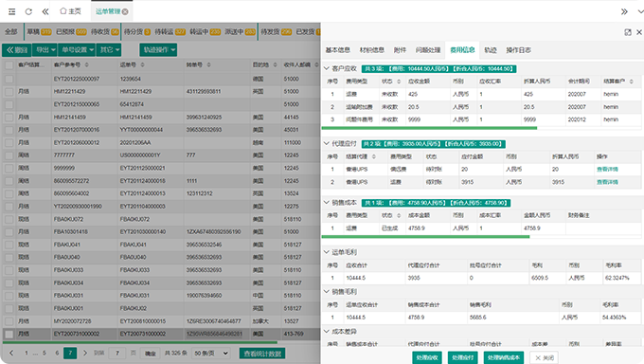Click the double right arrow tab scroll icon
644x364 pixels.
[x=624, y=11]
